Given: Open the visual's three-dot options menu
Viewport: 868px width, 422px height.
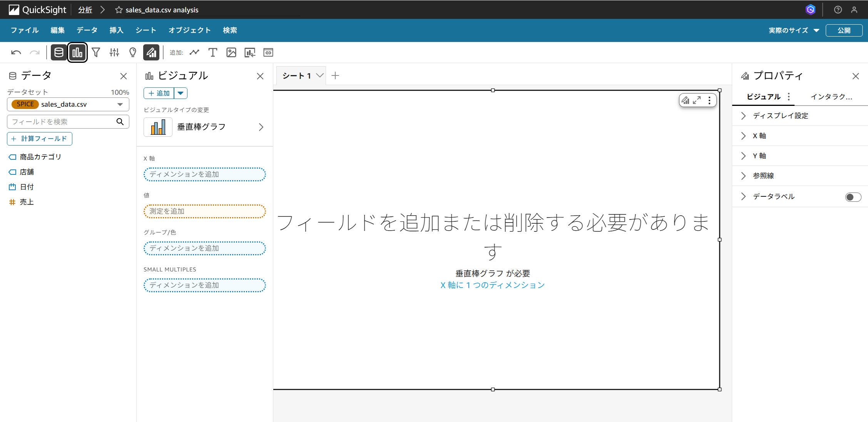Looking at the screenshot, I should 709,100.
